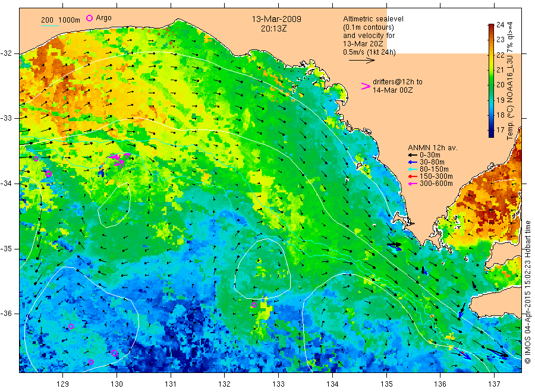Image resolution: width=535 pixels, height=392 pixels.
Task: Click the longitude axis label '137'
Action: point(494,384)
